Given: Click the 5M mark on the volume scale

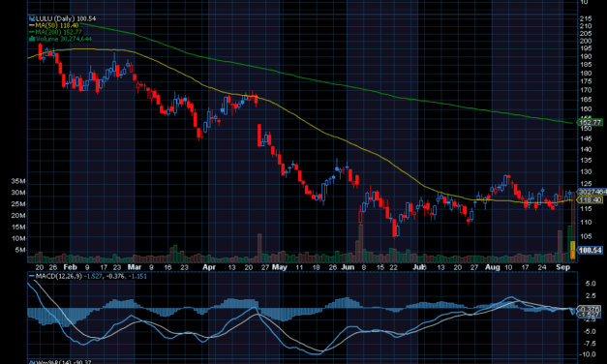Looking at the screenshot, I should coord(20,250).
